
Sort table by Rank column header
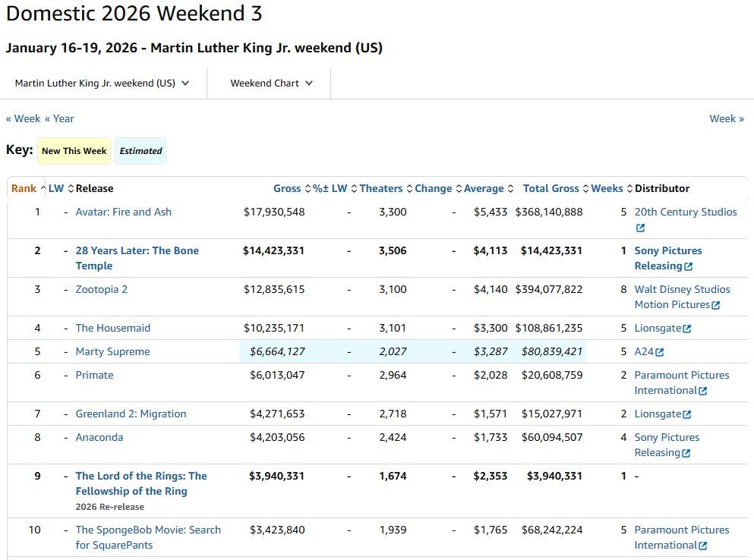click(x=24, y=188)
